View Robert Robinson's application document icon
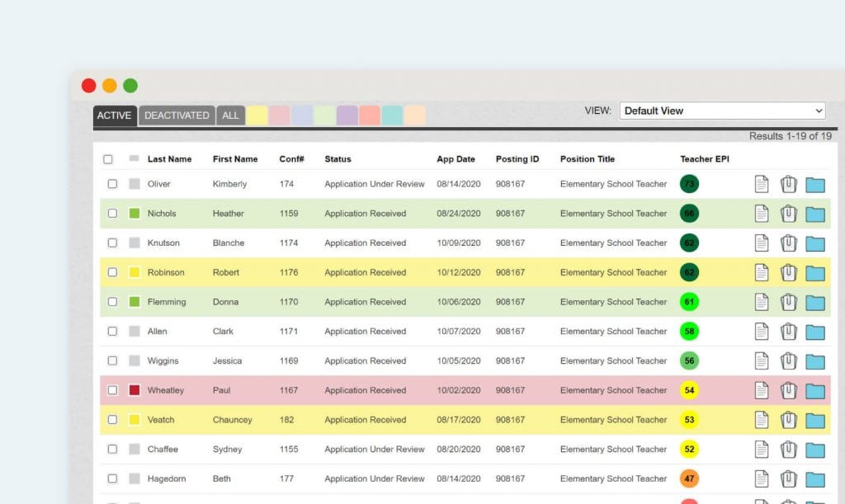The image size is (845, 504). pyautogui.click(x=761, y=272)
